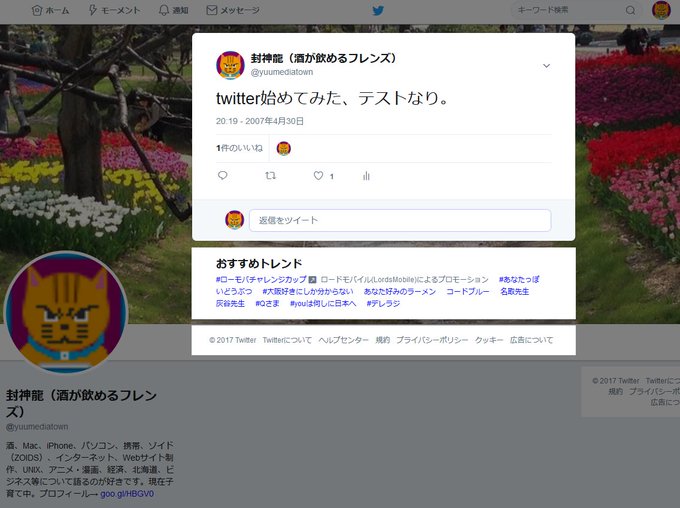Open trend #大阪好きにしか分からない

[307, 292]
